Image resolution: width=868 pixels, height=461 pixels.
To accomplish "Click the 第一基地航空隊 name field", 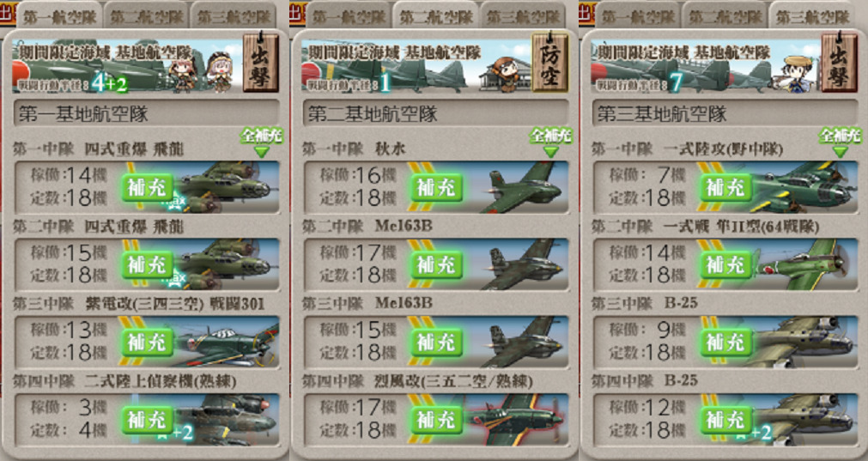I will tap(147, 113).
